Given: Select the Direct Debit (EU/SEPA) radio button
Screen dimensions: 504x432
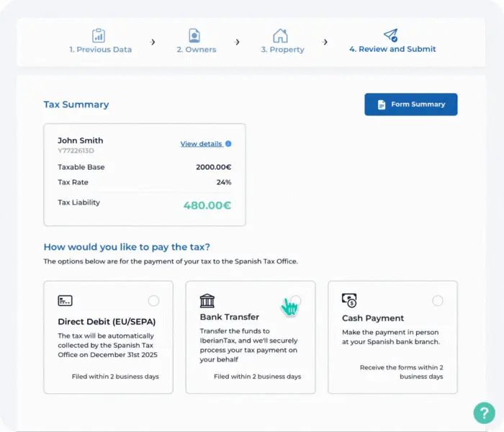Looking at the screenshot, I should 153,301.
